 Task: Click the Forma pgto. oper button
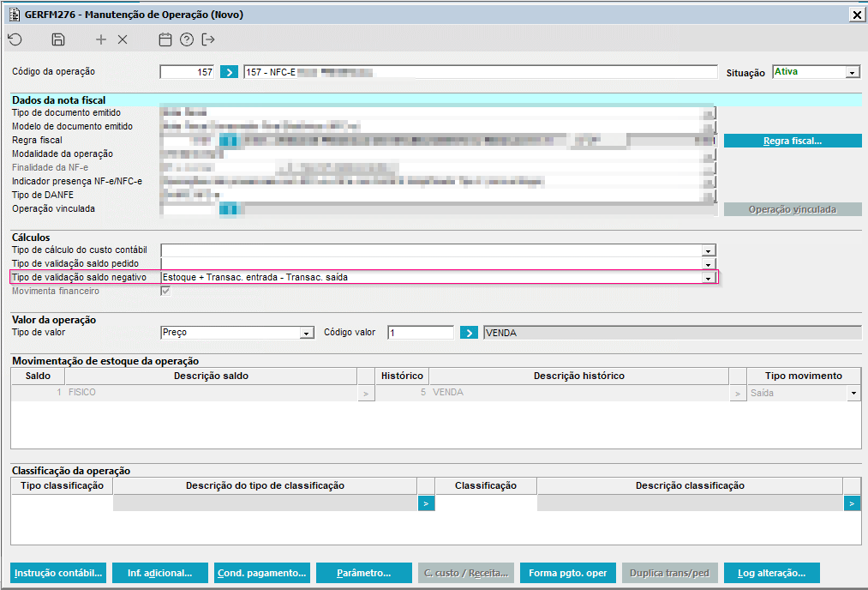568,573
